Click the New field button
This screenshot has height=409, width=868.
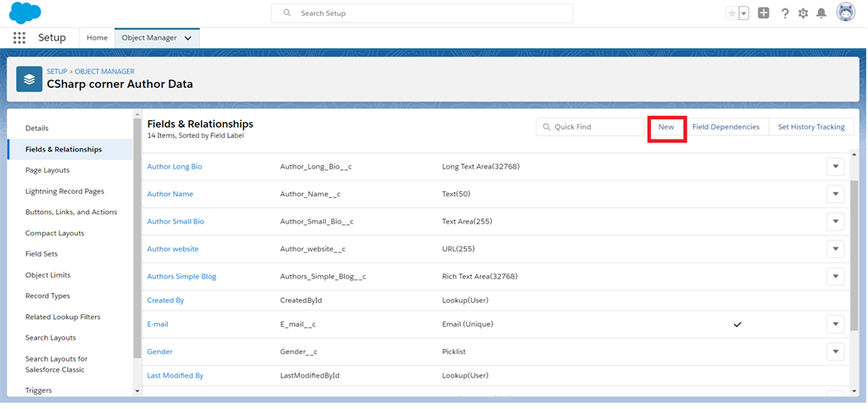pos(666,126)
